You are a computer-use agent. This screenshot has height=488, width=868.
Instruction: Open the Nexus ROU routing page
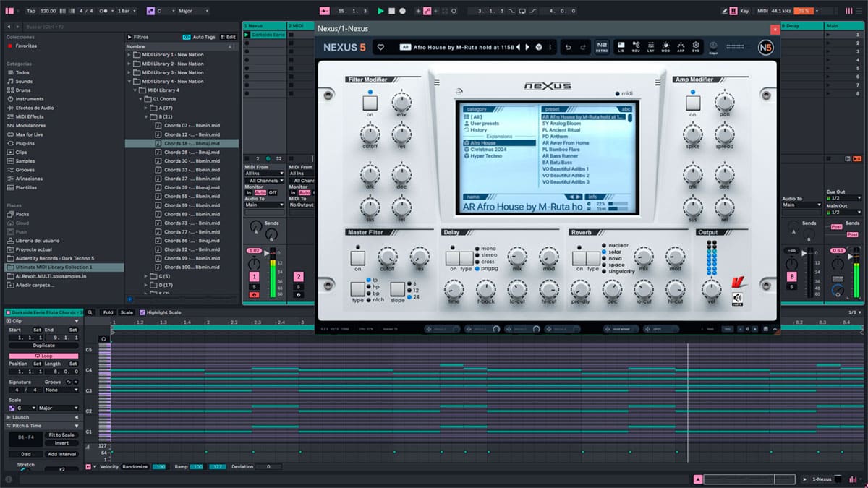click(x=636, y=47)
